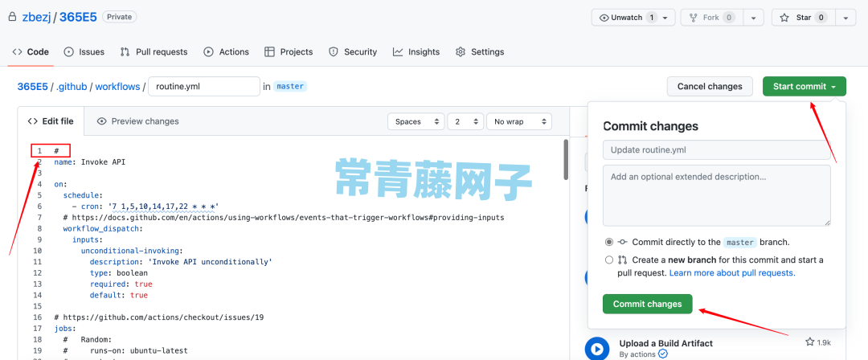The image size is (868, 360).
Task: Open the Issues tab
Action: pos(84,52)
